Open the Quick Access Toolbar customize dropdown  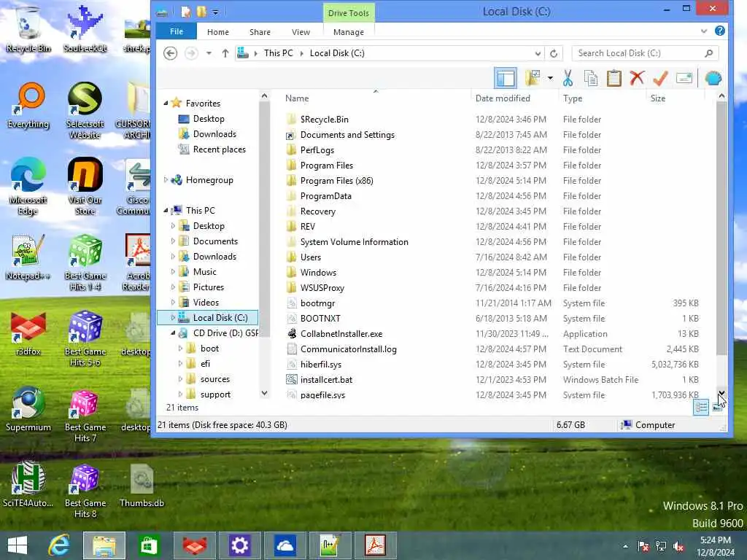pos(215,12)
